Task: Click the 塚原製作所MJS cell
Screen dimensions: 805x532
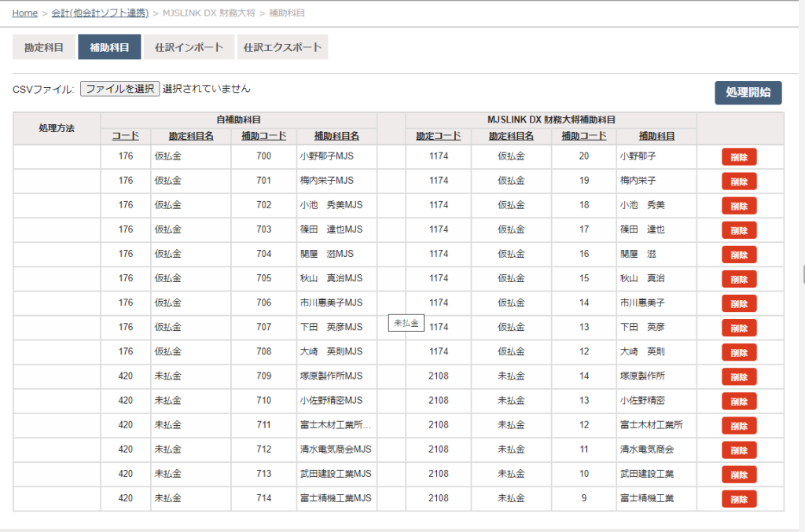Action: click(x=336, y=376)
